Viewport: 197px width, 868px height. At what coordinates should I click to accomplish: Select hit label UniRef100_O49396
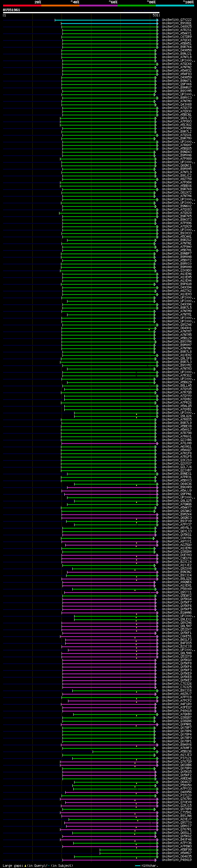pos(177,304)
